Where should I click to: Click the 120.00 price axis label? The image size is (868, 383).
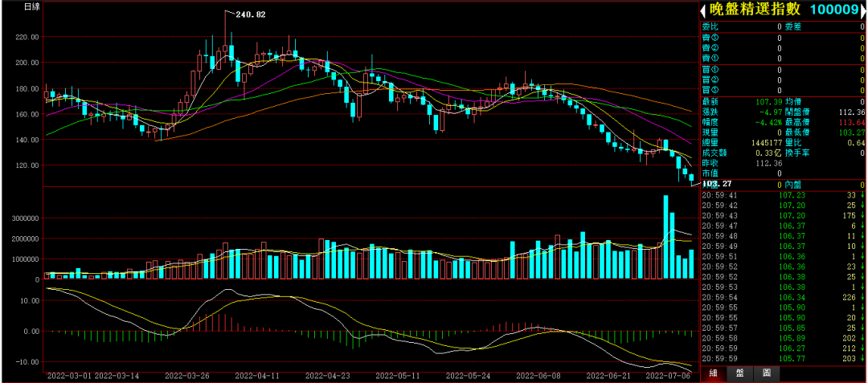tap(27, 165)
